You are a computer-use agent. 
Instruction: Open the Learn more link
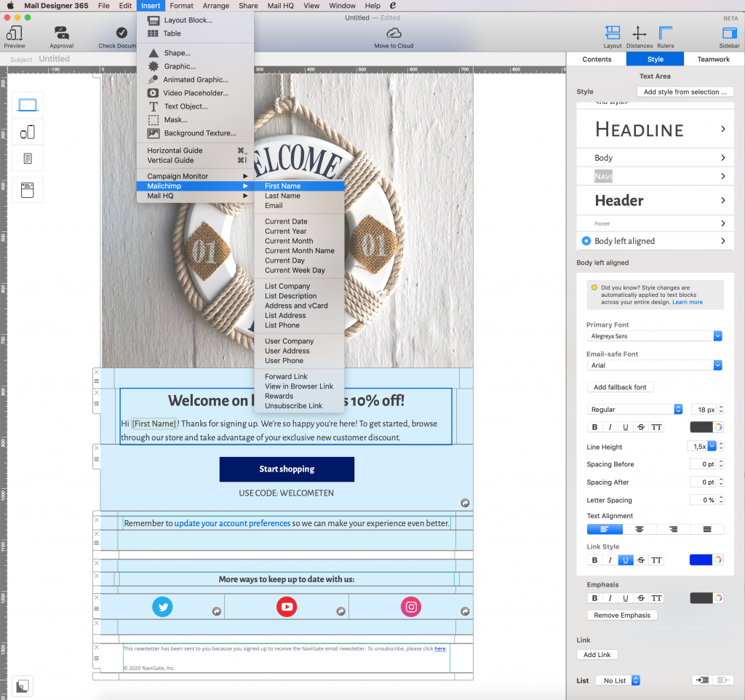(687, 302)
